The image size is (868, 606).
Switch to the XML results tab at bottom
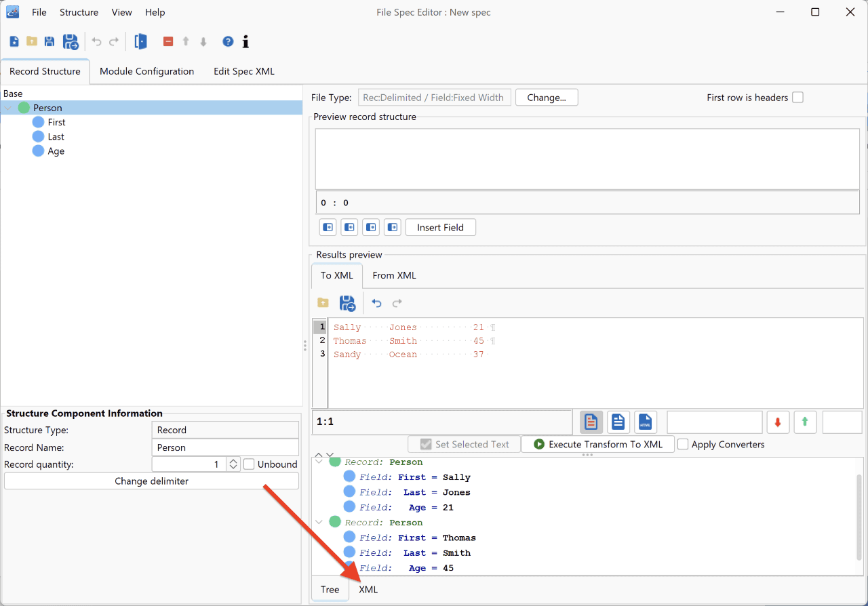(368, 589)
